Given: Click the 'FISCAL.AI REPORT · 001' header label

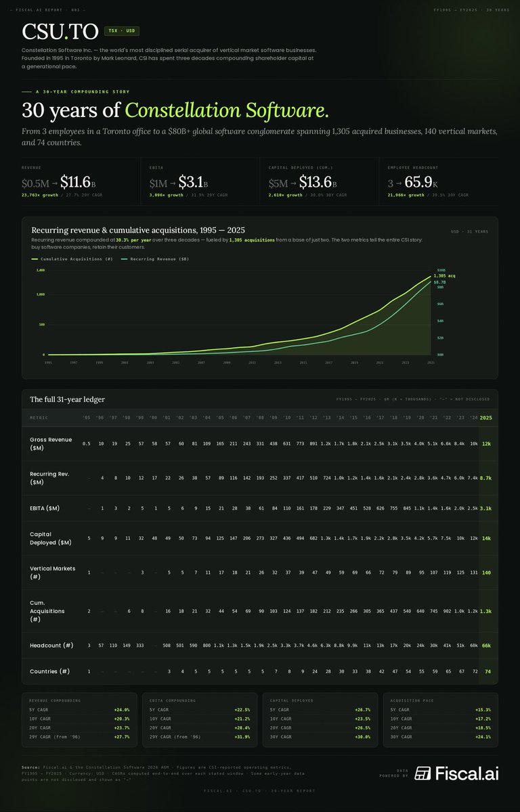Looking at the screenshot, I should tap(48, 9).
